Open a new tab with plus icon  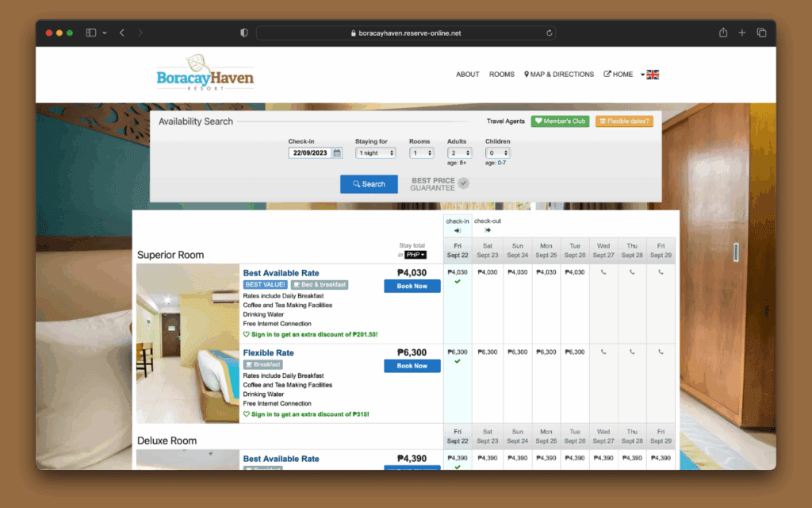point(742,33)
